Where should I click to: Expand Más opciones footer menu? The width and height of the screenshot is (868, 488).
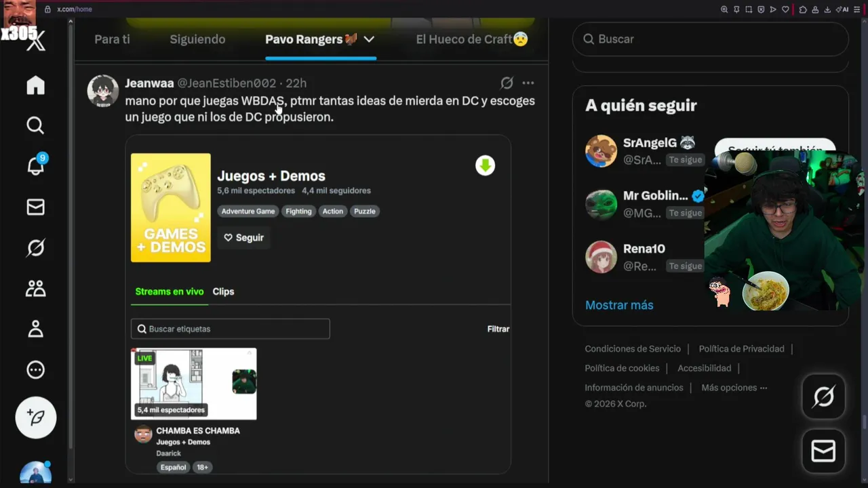coord(734,388)
